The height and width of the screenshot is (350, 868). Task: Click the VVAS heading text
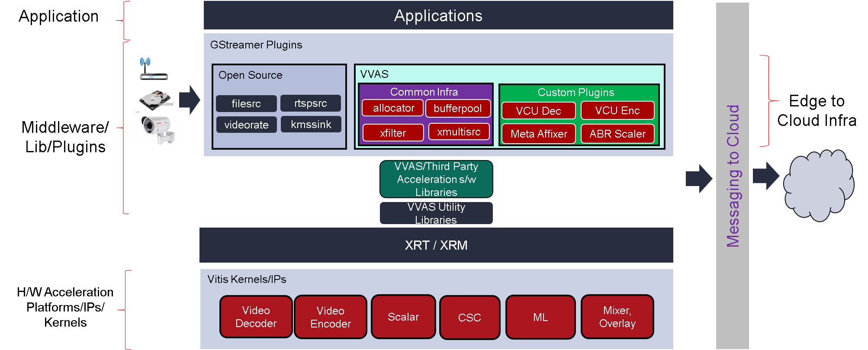374,74
